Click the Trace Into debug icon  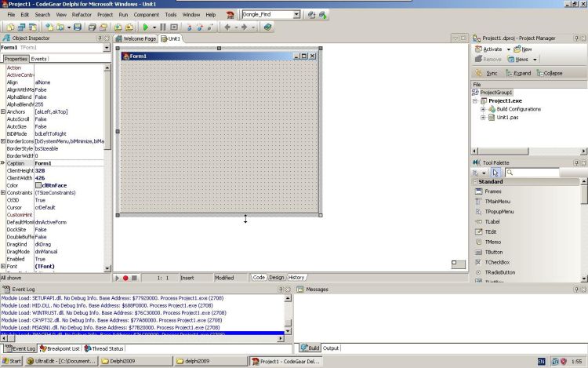coord(190,27)
